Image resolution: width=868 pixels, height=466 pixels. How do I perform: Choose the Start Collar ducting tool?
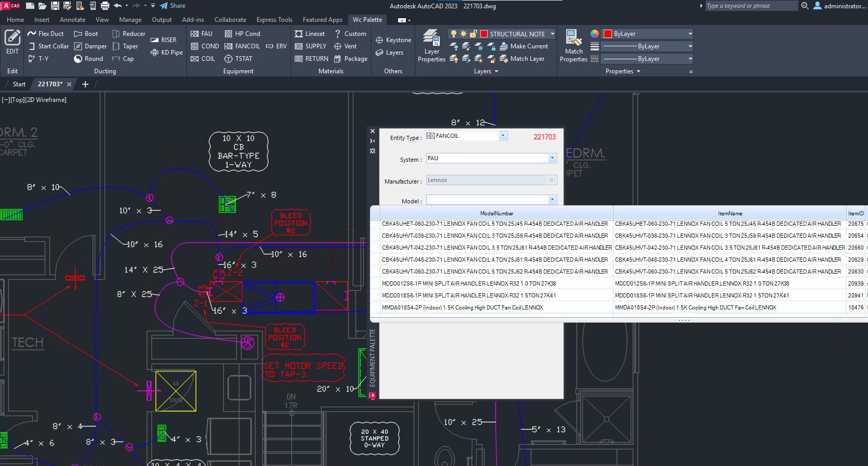tap(48, 46)
